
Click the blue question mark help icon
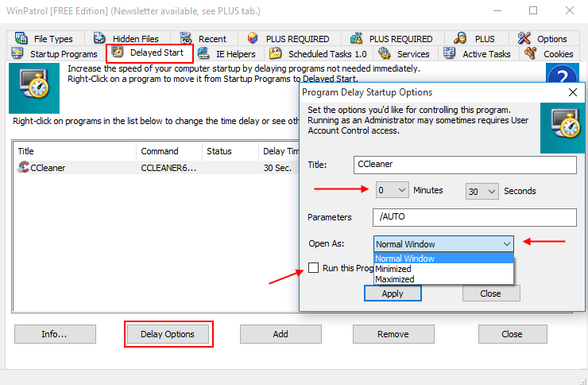coord(562,75)
